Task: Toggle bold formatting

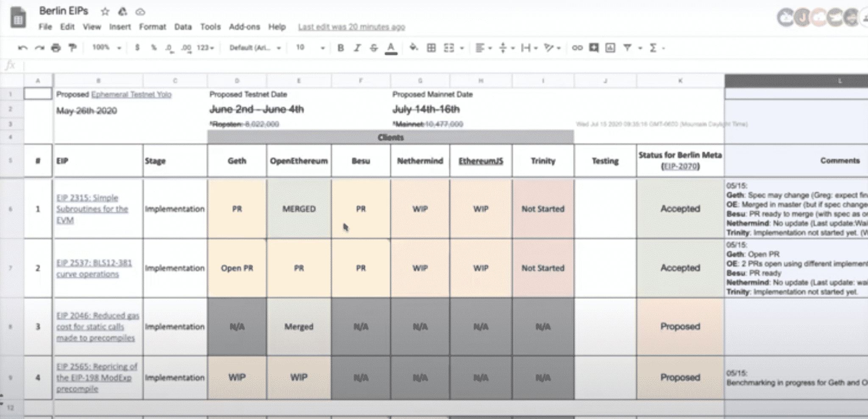Action: [340, 48]
